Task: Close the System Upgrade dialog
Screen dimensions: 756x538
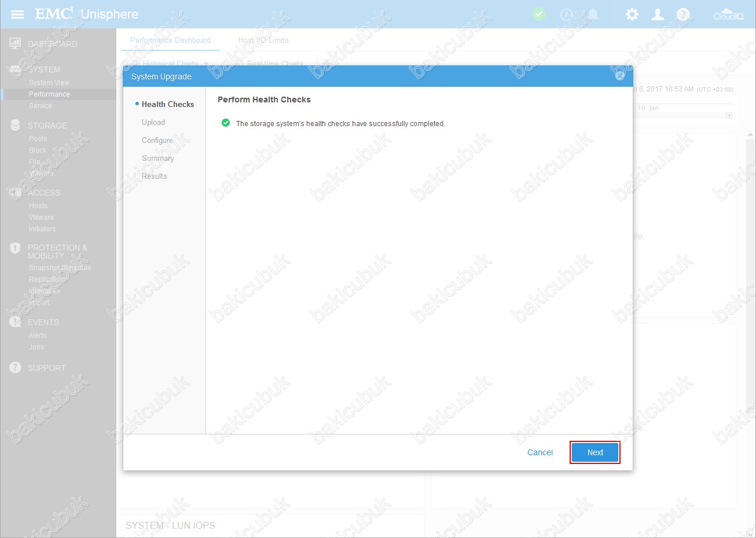Action: 620,76
